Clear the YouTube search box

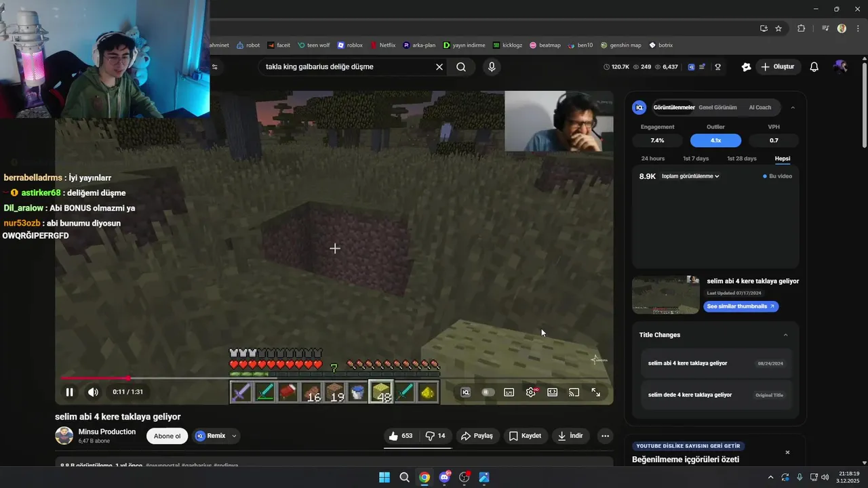pyautogui.click(x=439, y=66)
